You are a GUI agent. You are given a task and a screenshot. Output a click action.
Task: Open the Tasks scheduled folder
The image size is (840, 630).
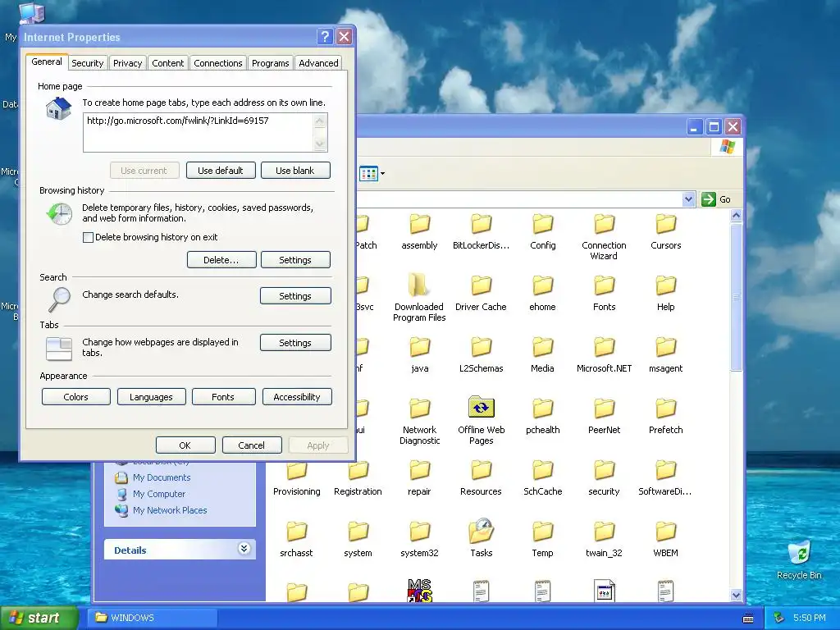click(481, 538)
